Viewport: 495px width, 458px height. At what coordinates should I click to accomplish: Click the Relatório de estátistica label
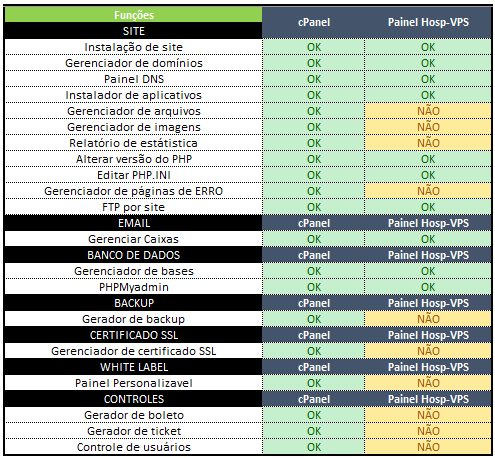134,143
